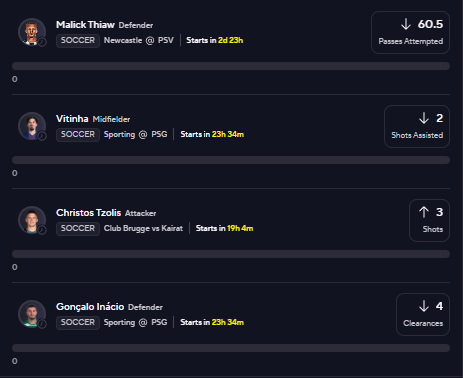Click the SOCCER tag on Christos Tzolis' row
The height and width of the screenshot is (378, 463).
pyautogui.click(x=78, y=229)
